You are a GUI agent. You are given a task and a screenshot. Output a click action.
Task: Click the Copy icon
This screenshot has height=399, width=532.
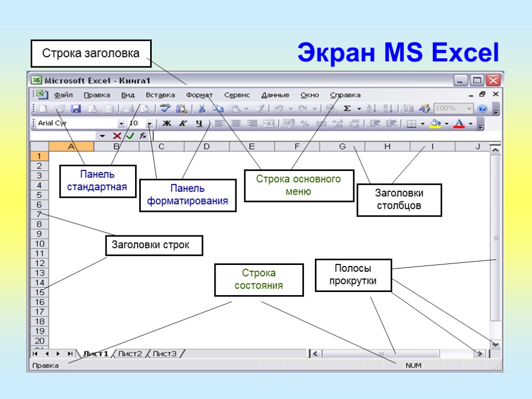pyautogui.click(x=218, y=109)
